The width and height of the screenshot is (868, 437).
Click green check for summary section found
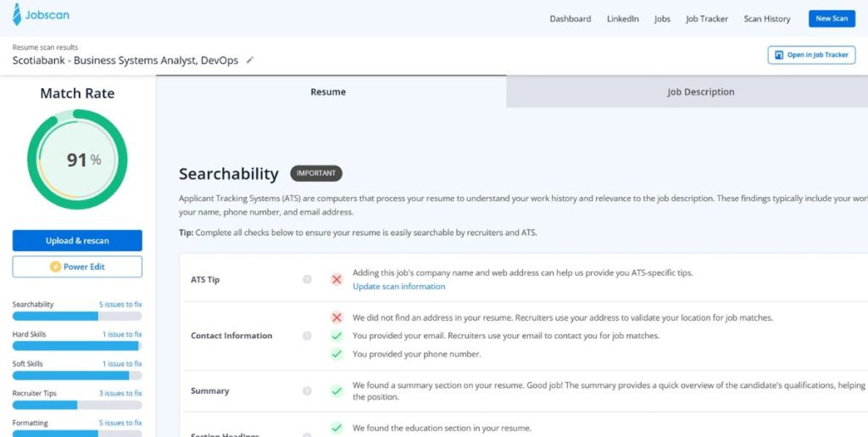coord(337,391)
